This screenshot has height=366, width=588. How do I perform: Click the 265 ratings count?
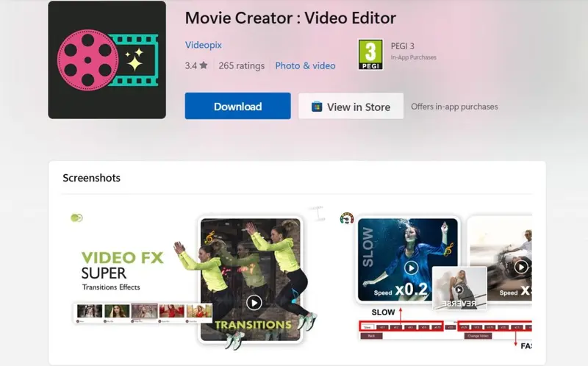pos(241,65)
